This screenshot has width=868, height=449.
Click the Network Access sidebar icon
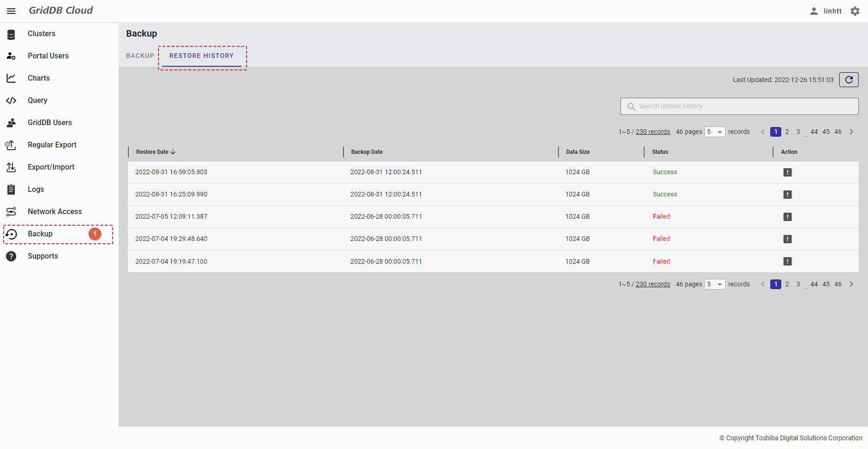[x=11, y=212]
